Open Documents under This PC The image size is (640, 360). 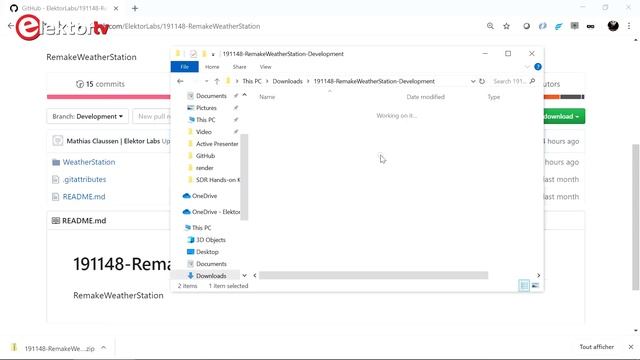click(x=211, y=264)
